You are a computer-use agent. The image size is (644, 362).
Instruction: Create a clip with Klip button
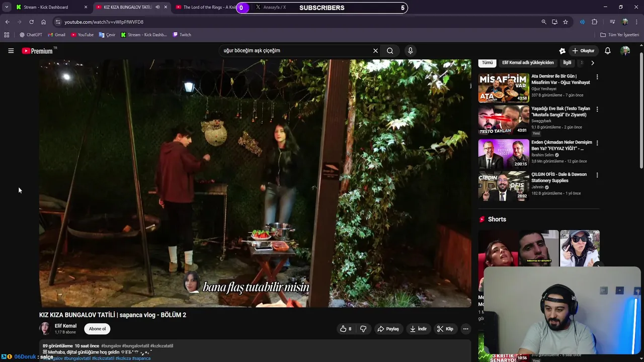click(445, 329)
